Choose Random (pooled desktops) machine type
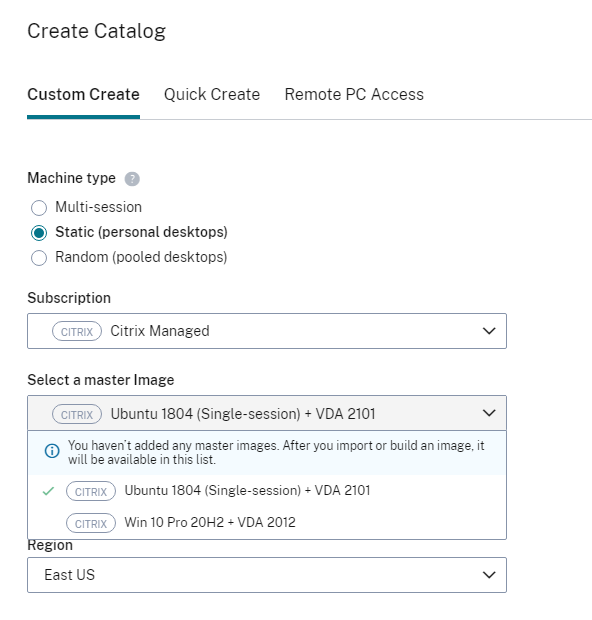The width and height of the screenshot is (592, 620). [39, 258]
